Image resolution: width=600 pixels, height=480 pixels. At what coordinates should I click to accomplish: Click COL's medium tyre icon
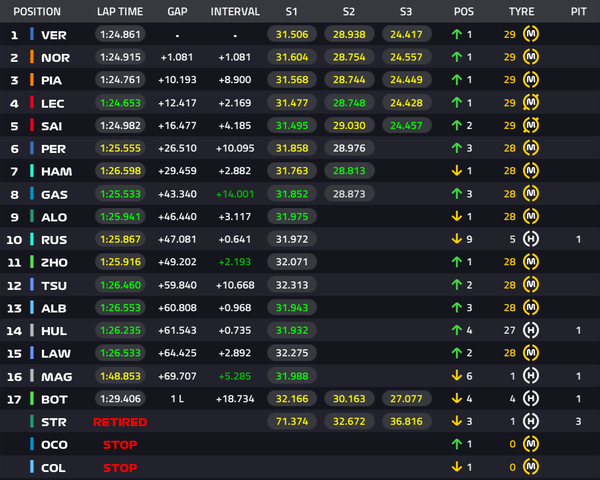(x=531, y=467)
